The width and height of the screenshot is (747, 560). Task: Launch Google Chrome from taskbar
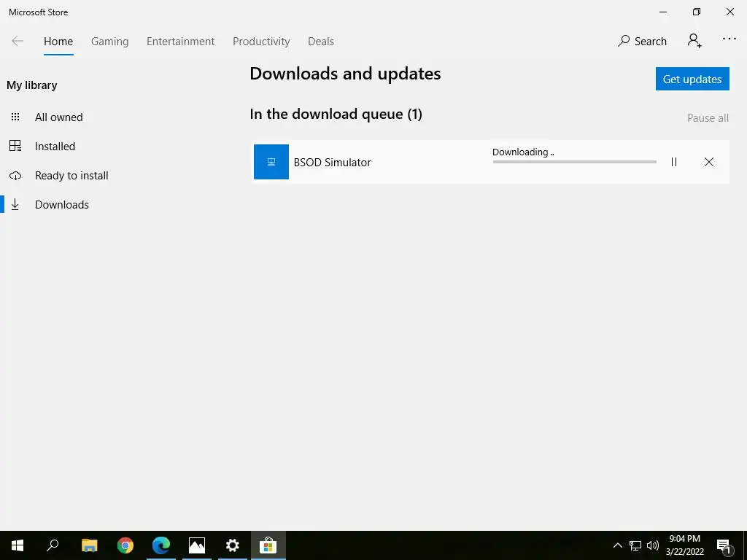click(125, 545)
